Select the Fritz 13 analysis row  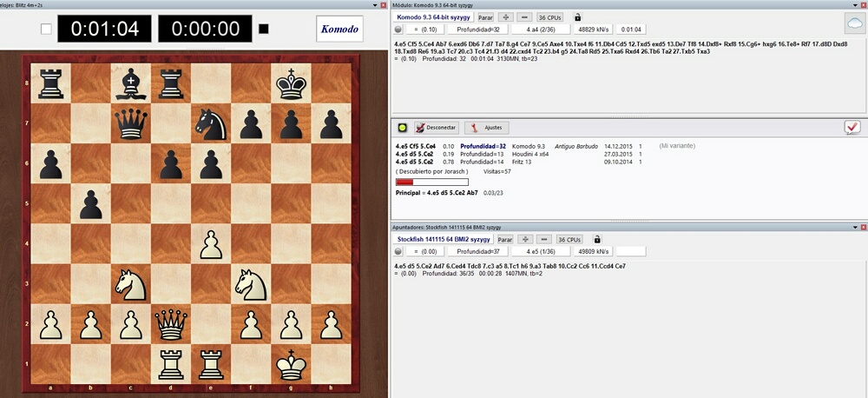(x=520, y=162)
